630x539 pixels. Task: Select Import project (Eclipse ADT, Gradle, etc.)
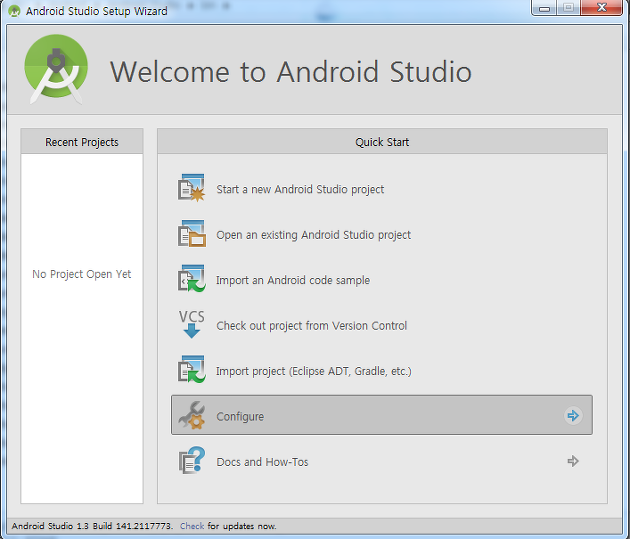tap(314, 371)
